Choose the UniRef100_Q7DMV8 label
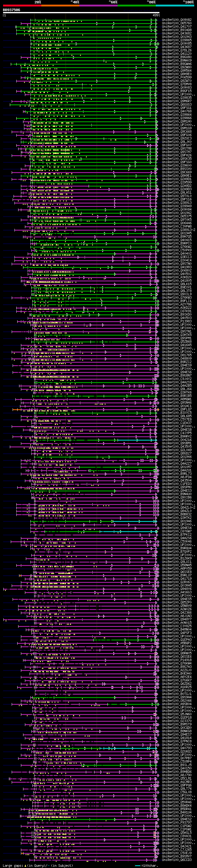 pos(177,84)
